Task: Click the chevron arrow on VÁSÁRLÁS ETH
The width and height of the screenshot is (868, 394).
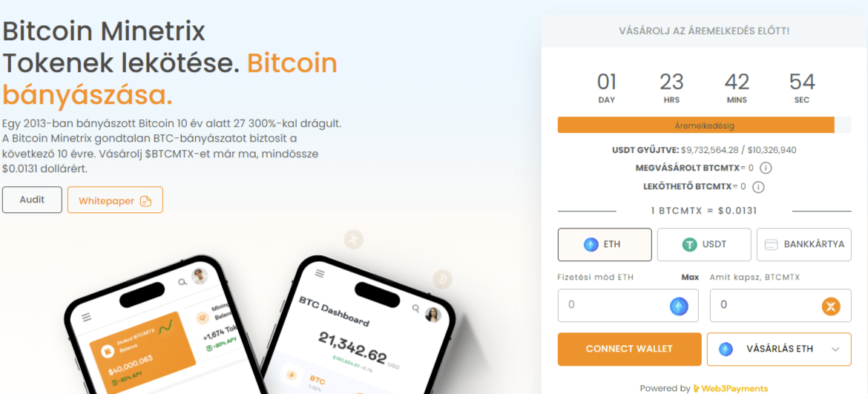Action: click(x=836, y=349)
